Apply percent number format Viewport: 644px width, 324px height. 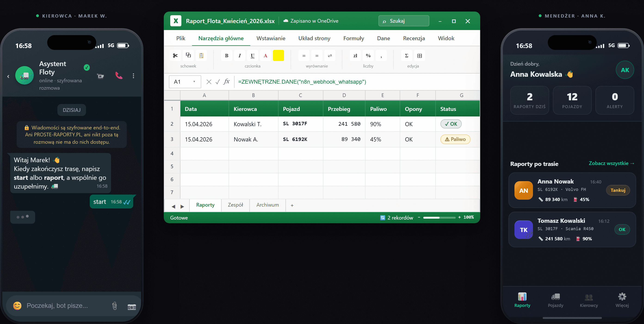coord(368,55)
